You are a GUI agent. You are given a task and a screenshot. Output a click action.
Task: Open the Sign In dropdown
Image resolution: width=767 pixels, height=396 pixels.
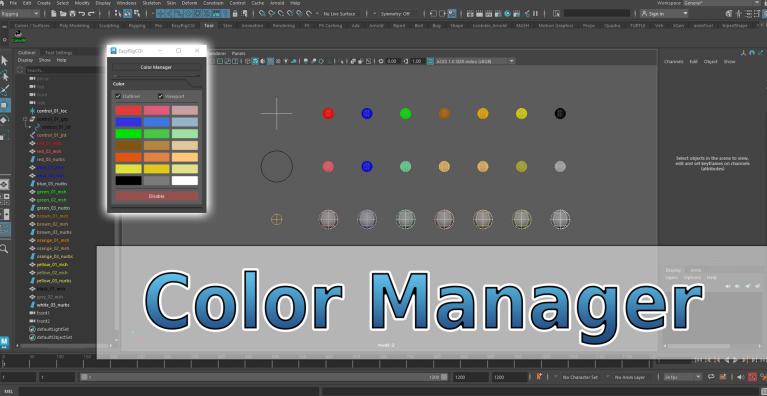(x=664, y=14)
